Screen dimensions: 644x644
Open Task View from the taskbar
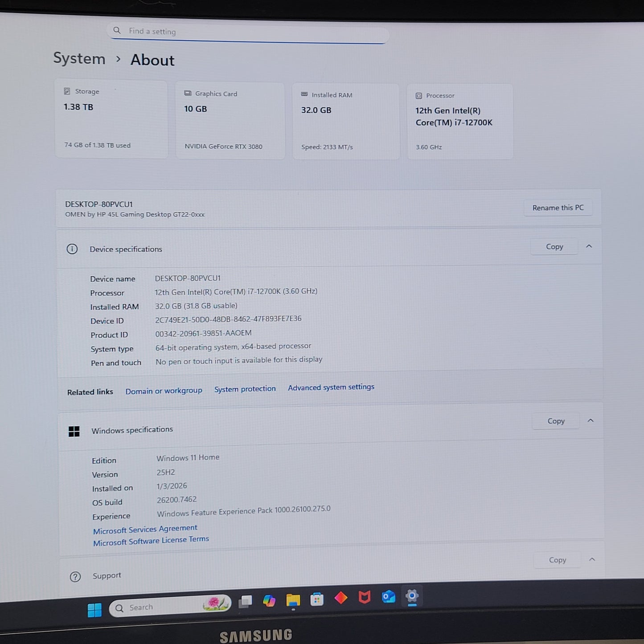[245, 602]
